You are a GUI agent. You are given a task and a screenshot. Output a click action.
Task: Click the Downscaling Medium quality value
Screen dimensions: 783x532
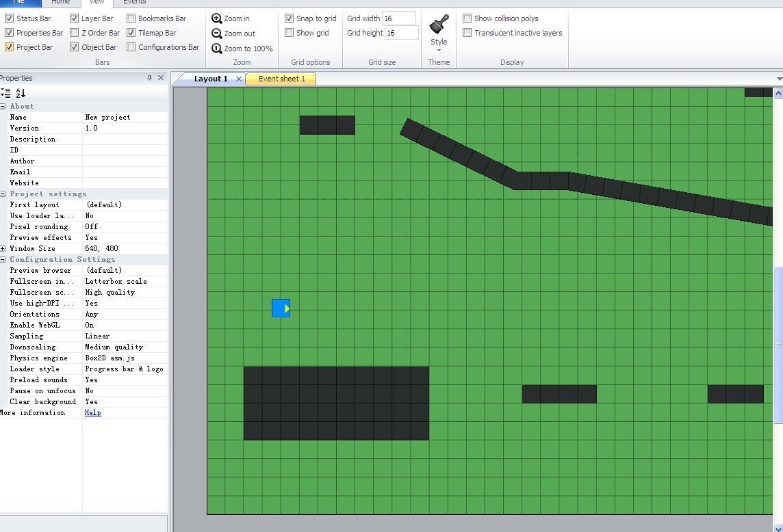pos(125,347)
